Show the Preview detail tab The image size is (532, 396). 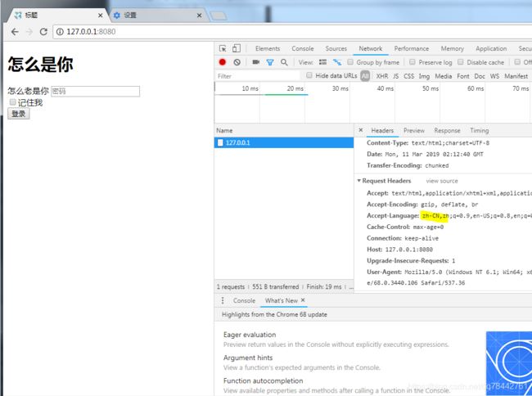tap(414, 130)
